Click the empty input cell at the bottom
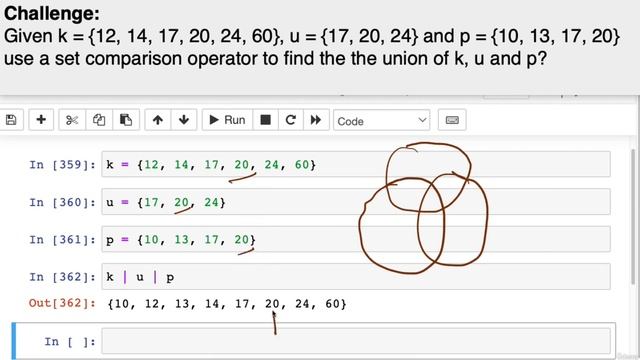The height and width of the screenshot is (360, 640). pos(356,341)
